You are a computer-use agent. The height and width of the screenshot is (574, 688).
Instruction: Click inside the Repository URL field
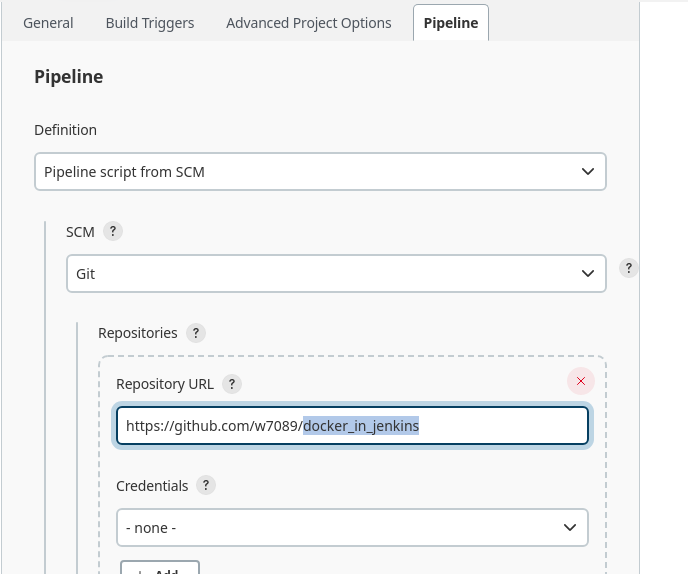pyautogui.click(x=352, y=426)
